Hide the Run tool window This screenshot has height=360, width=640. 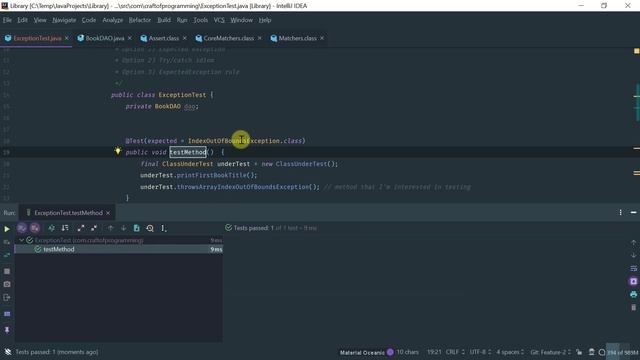pos(633,212)
